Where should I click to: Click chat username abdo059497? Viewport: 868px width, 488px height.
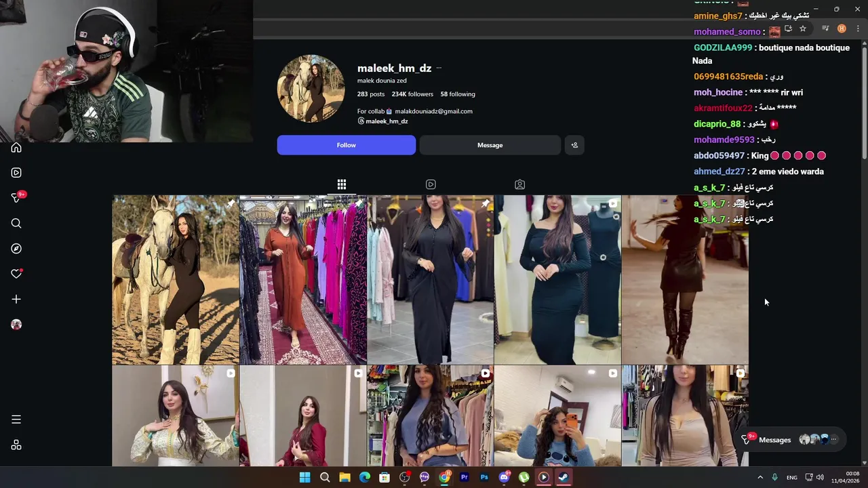click(719, 156)
